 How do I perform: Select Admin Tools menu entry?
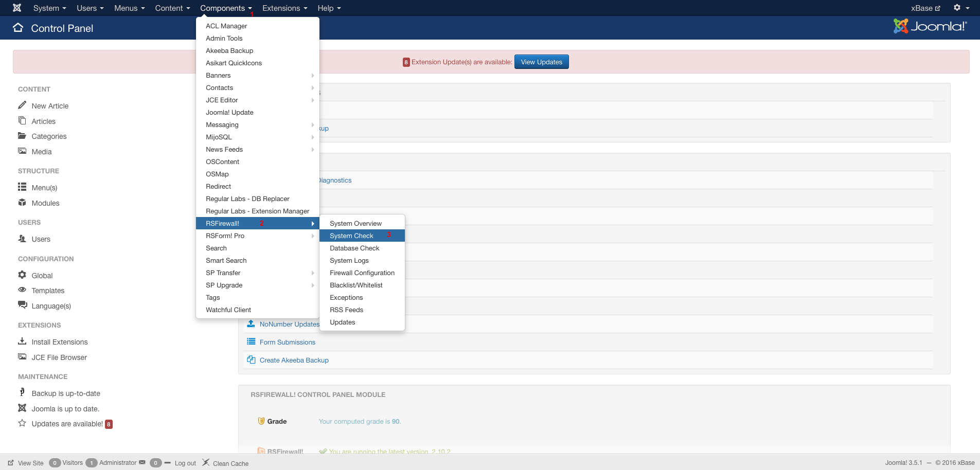click(x=258, y=38)
